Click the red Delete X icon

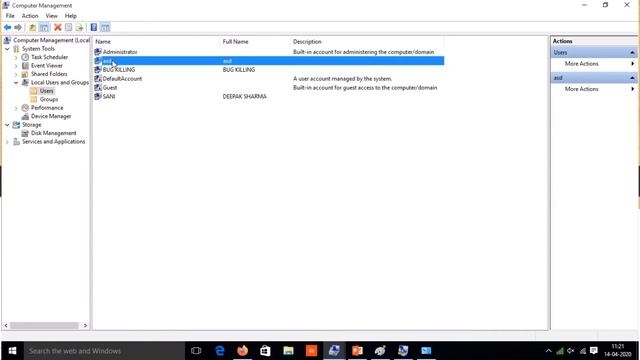58,27
